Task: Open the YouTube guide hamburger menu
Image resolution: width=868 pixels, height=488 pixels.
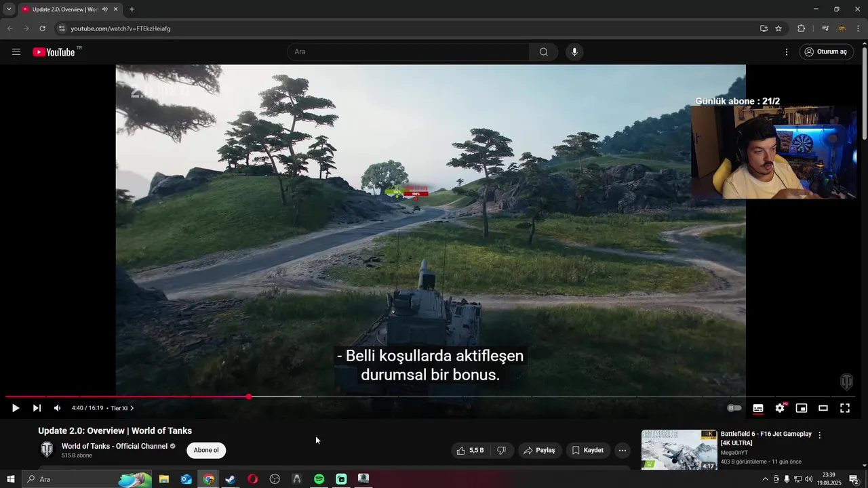Action: point(16,52)
